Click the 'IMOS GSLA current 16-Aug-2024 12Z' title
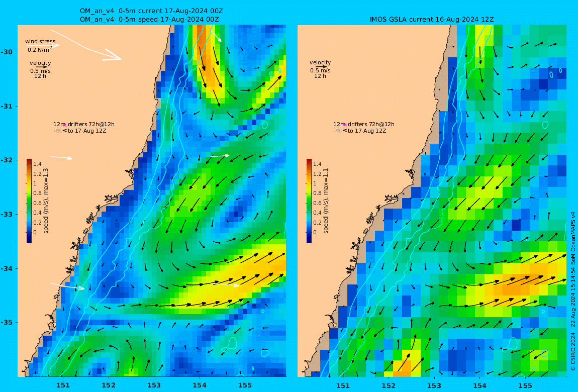The image size is (578, 392). click(x=432, y=20)
